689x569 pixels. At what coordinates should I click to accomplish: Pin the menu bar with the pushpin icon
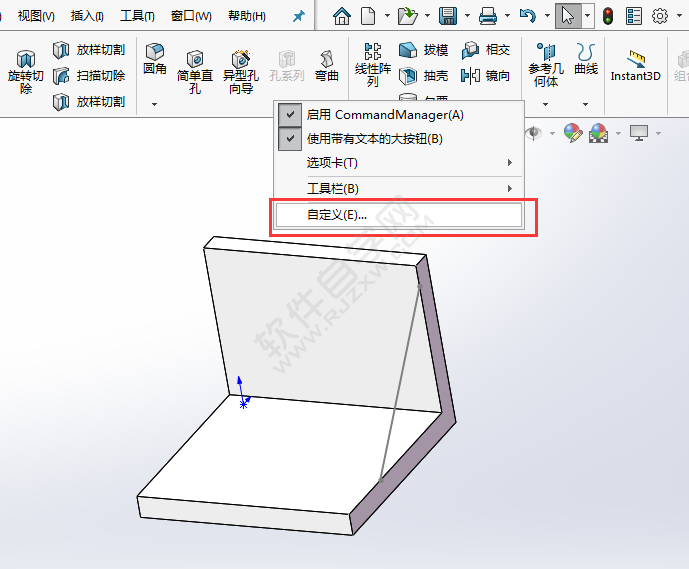(299, 17)
